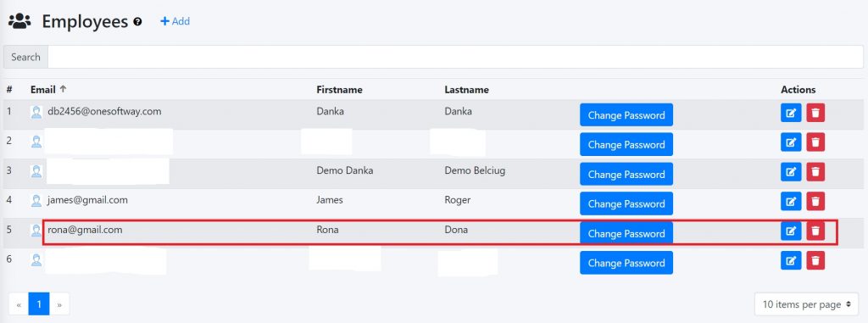Change Password for James Roger
The height and width of the screenshot is (323, 868).
pyautogui.click(x=626, y=203)
